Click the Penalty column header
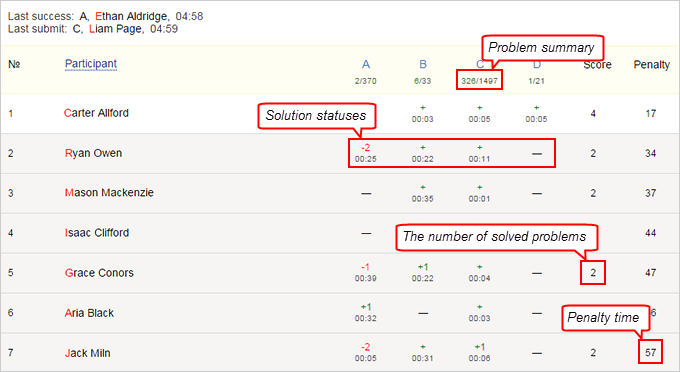 (x=651, y=65)
